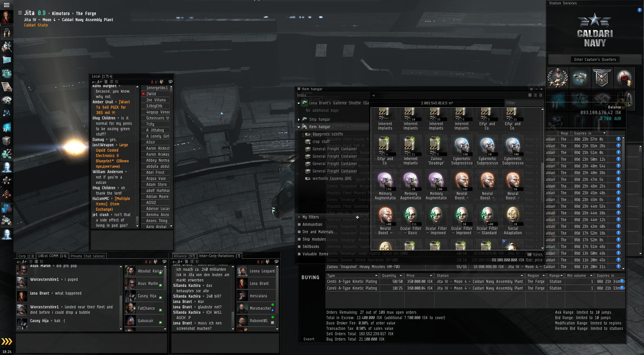The image size is (644, 355).
Task: Open the bounty target station service icon
Action: tap(624, 78)
